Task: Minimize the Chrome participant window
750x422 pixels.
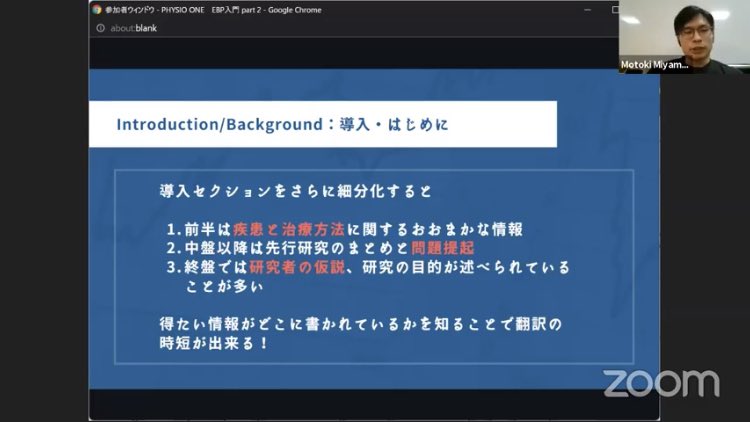Action: click(x=588, y=10)
